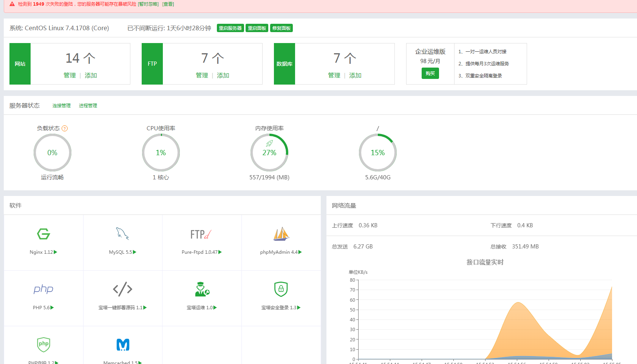Click the uptime text 1天6小时28分钟

click(189, 28)
